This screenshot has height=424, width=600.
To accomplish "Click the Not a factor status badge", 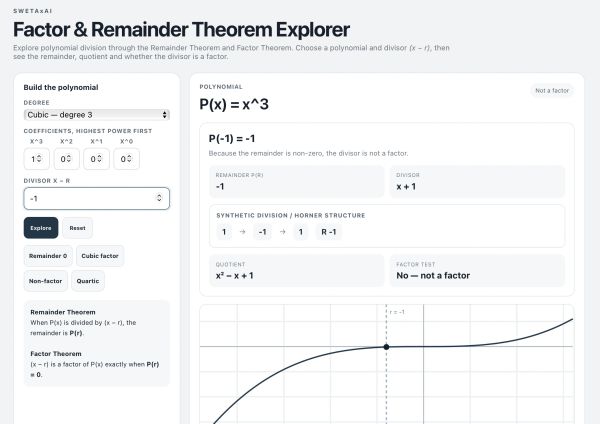I will pos(552,91).
